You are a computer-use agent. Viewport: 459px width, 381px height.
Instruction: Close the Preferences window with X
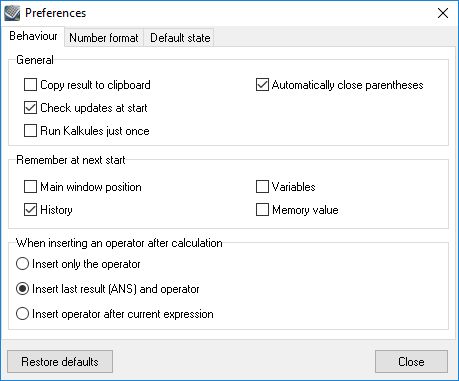443,13
